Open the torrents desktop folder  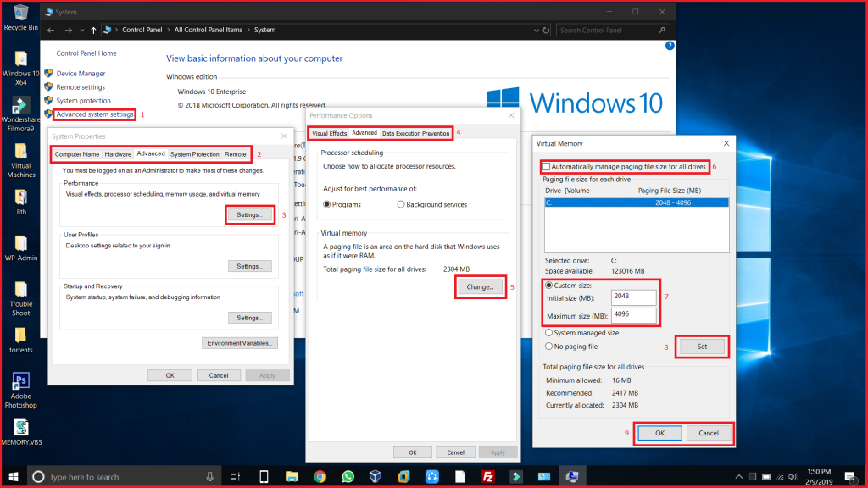click(x=21, y=341)
